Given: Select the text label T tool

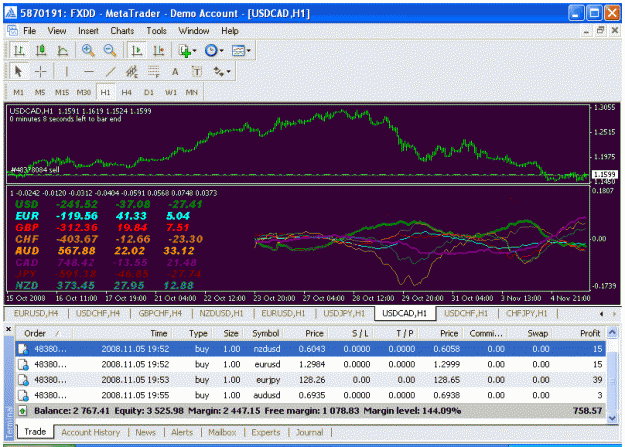Looking at the screenshot, I should pyautogui.click(x=197, y=72).
